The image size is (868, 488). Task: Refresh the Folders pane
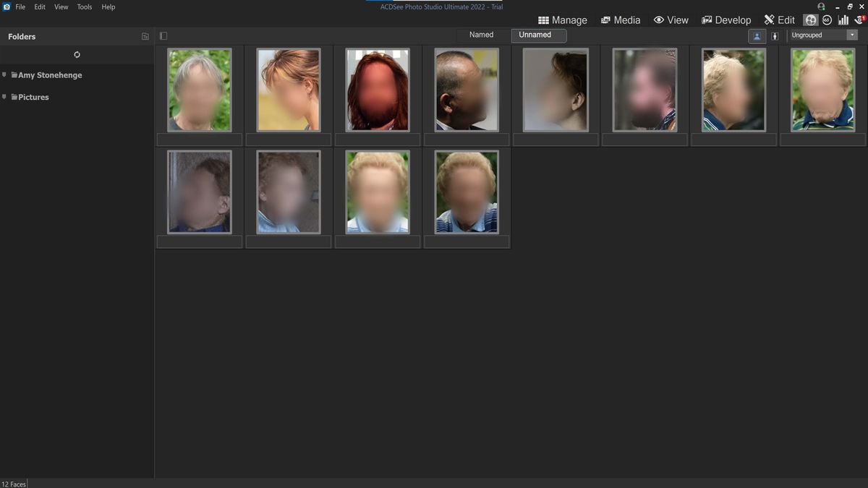click(x=77, y=54)
